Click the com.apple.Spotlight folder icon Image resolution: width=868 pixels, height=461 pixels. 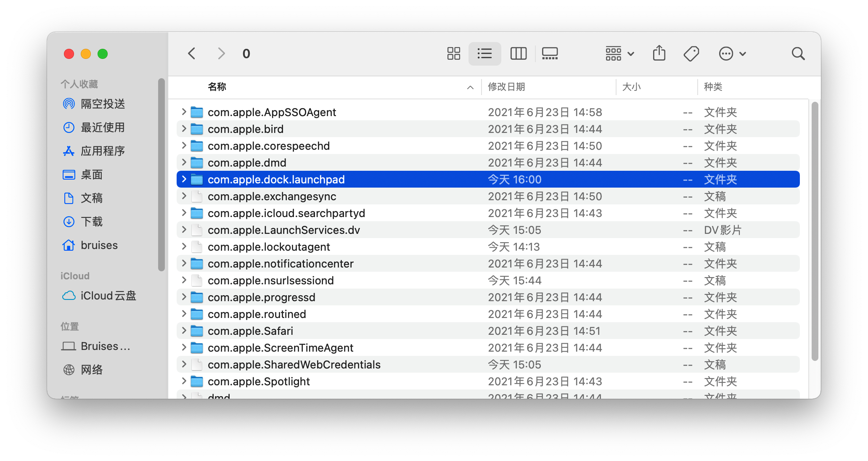[197, 382]
